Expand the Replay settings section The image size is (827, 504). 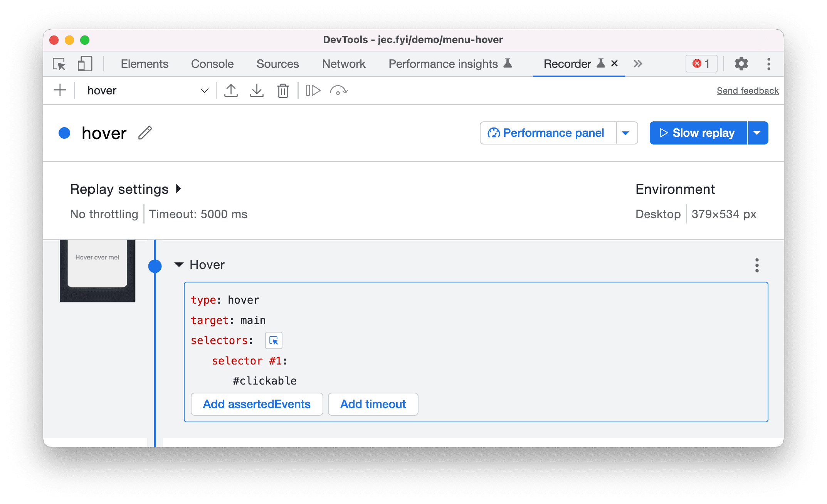126,189
